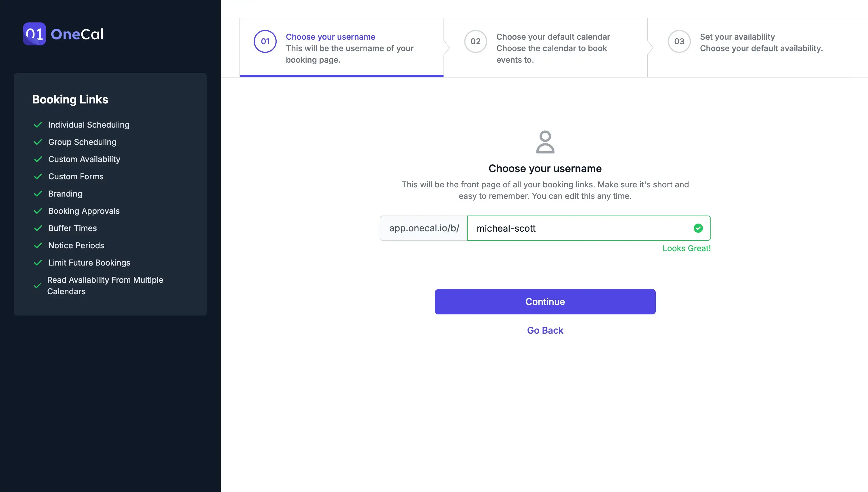Screen dimensions: 868x492
Task: Click the app.onecal.io/b/ URL prefix
Action: (x=424, y=228)
